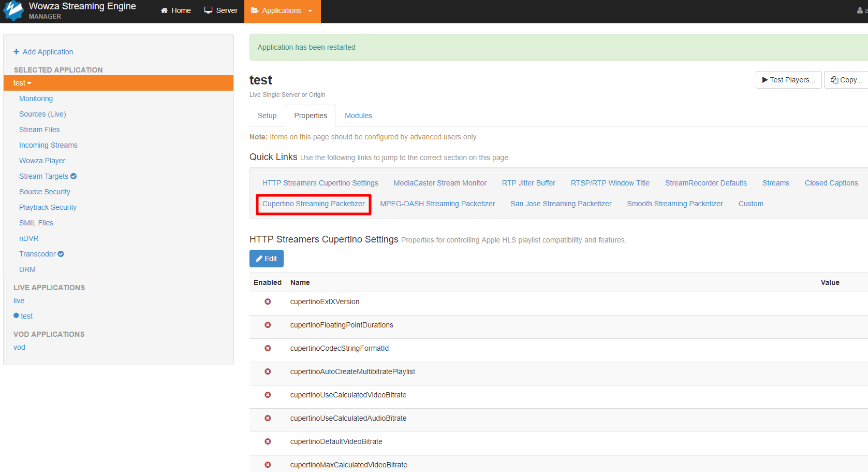Open nDVR in the sidebar
Viewport: 868px width, 472px height.
click(x=29, y=238)
